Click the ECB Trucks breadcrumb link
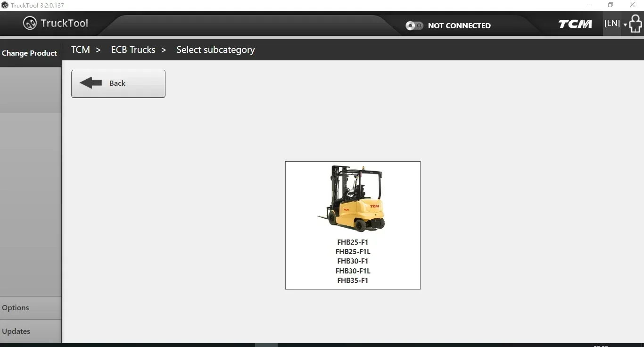 coord(133,50)
